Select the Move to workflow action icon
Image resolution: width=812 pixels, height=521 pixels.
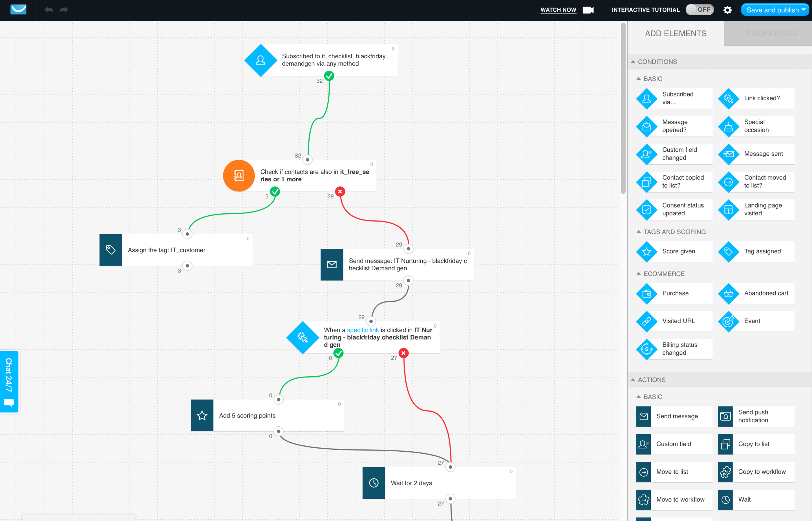(645, 499)
